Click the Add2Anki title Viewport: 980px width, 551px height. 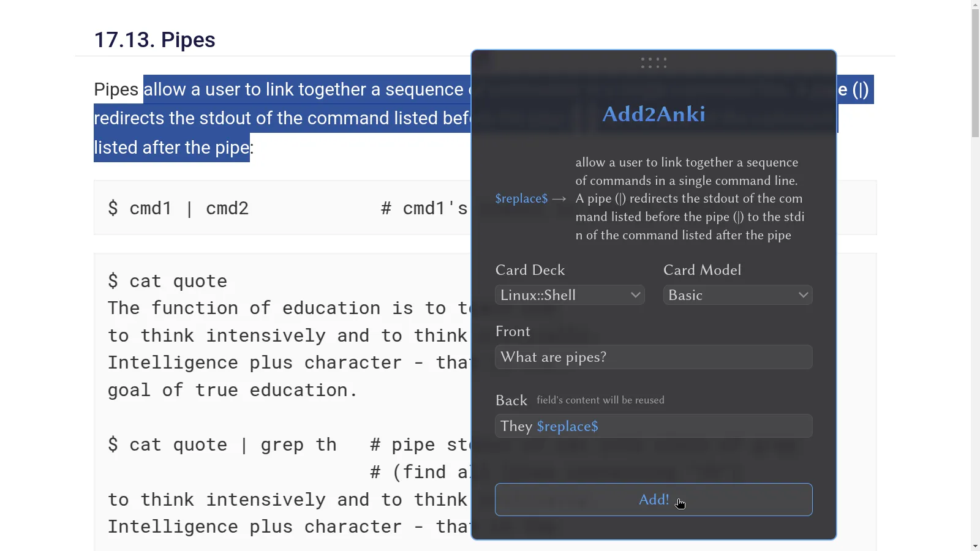pos(654,114)
